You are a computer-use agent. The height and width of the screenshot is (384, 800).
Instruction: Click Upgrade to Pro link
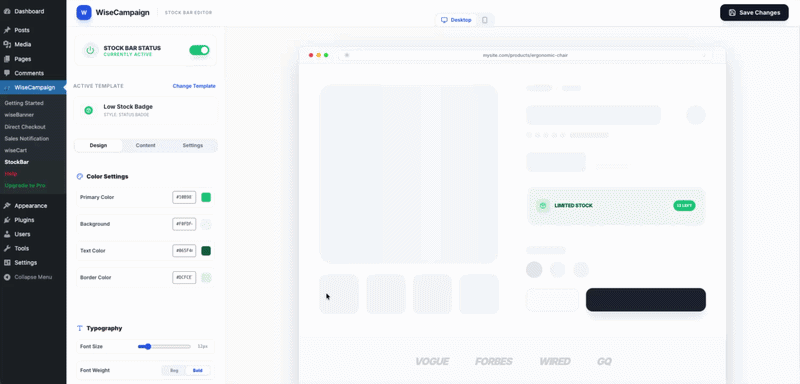(25, 186)
